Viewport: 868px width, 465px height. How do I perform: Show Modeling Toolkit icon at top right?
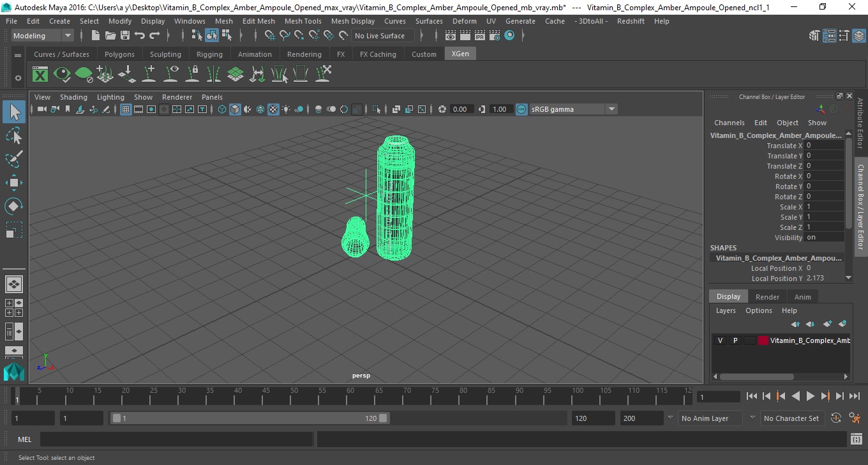(x=814, y=36)
